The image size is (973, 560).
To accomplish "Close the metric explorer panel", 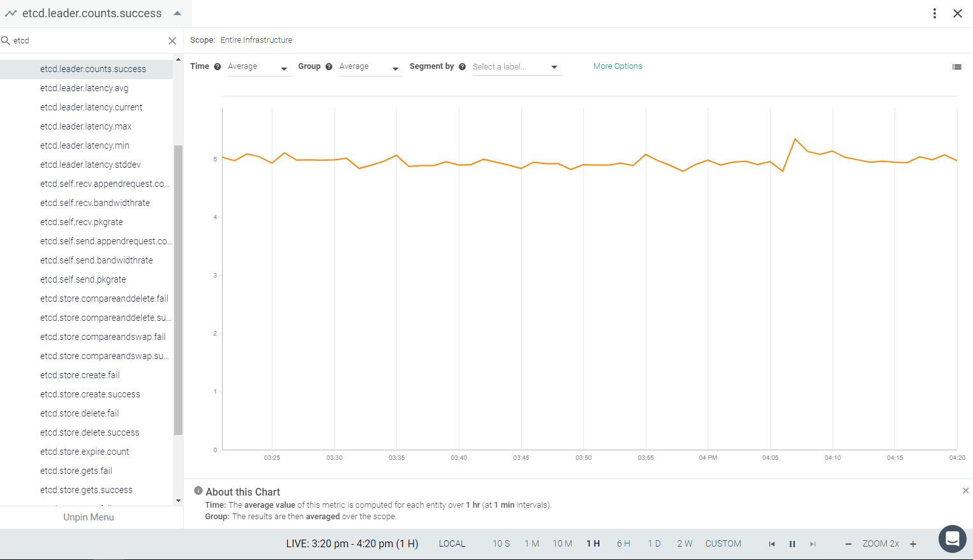I will coord(958,13).
